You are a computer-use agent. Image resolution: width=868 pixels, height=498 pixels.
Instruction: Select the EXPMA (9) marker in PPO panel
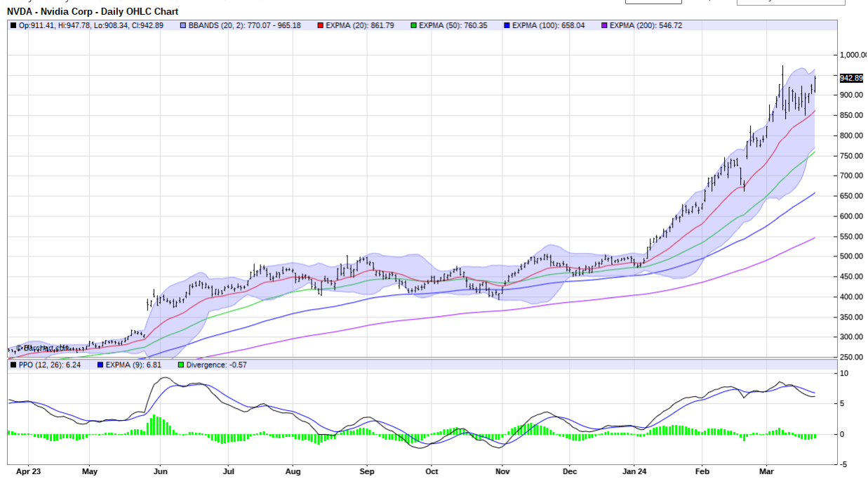click(100, 364)
